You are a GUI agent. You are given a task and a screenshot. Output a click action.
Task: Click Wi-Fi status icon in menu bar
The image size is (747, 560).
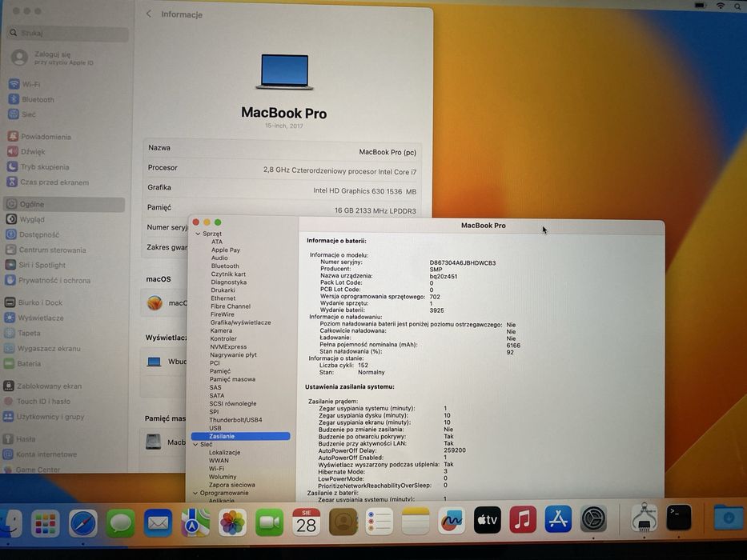pos(721,6)
